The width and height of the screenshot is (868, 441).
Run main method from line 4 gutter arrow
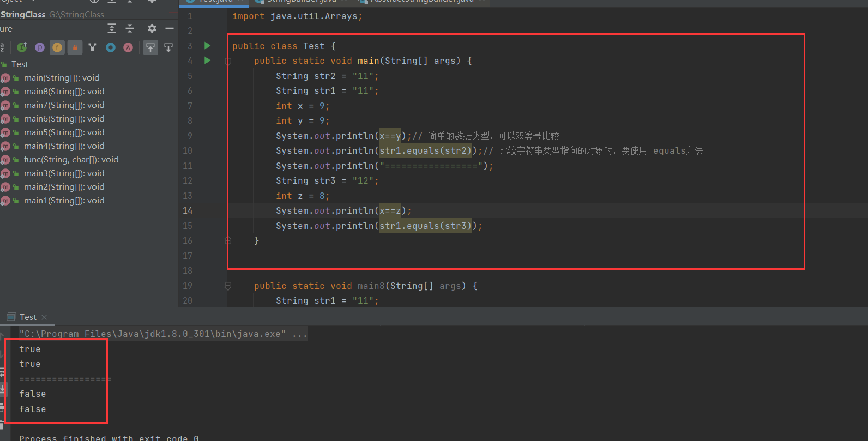207,61
